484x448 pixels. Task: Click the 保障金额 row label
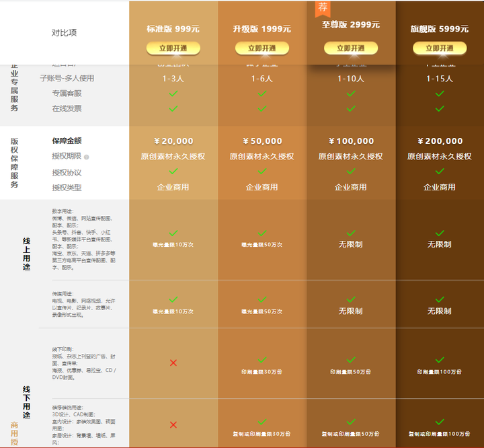67,141
